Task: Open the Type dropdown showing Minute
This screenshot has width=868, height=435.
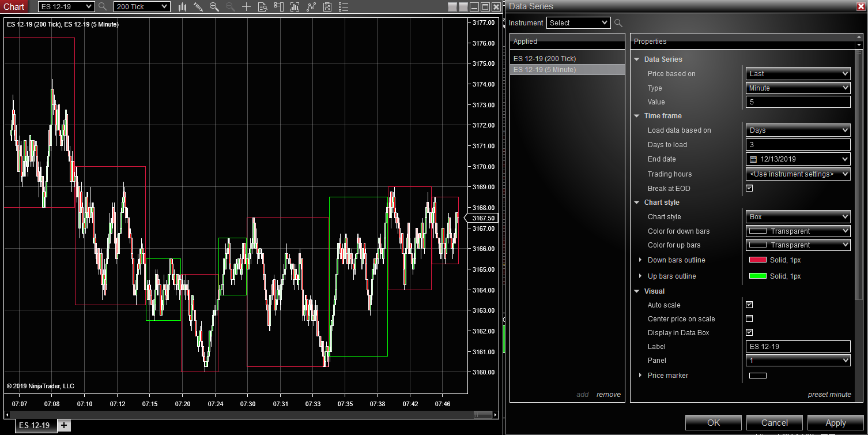Action: pos(798,88)
